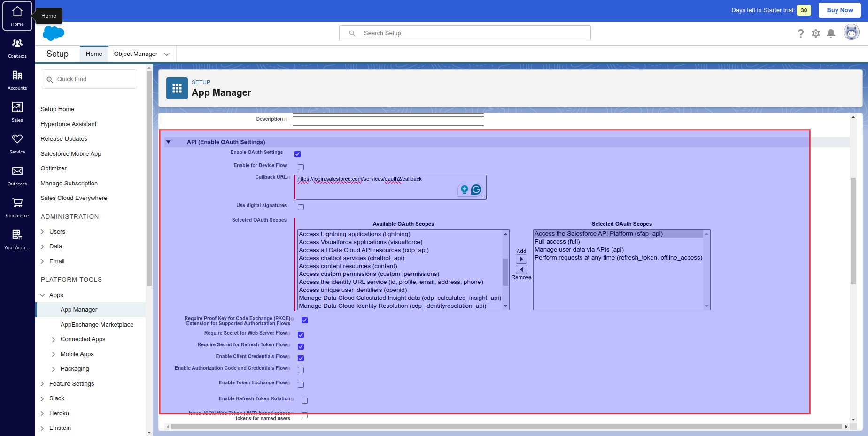Open Manage Subscription in the sidebar
This screenshot has height=436, width=868.
[x=69, y=184]
